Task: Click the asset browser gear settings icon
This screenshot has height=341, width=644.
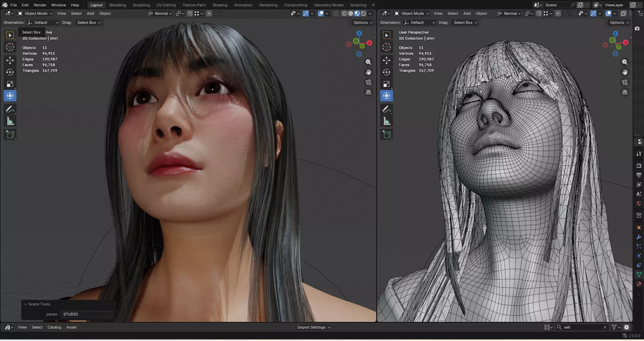Action: [x=627, y=327]
